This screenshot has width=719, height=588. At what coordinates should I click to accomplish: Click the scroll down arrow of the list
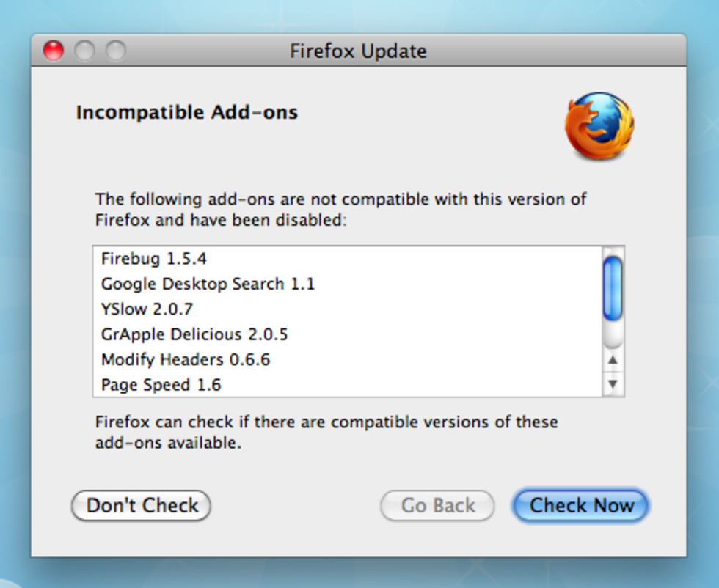coord(613,383)
